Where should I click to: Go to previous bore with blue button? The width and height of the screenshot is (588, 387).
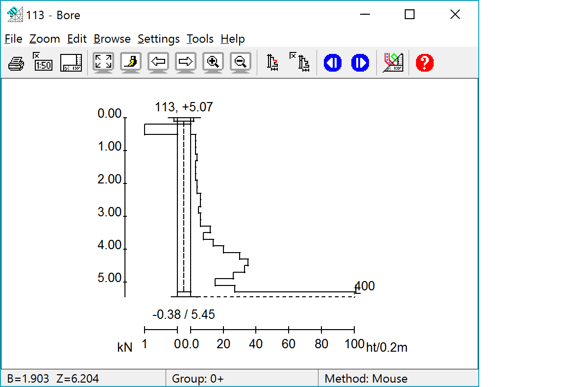(x=333, y=63)
